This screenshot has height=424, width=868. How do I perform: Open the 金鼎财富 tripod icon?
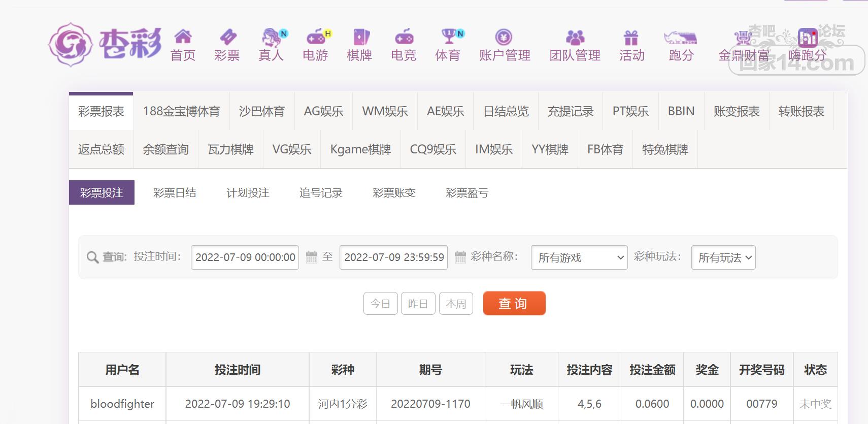pyautogui.click(x=743, y=37)
